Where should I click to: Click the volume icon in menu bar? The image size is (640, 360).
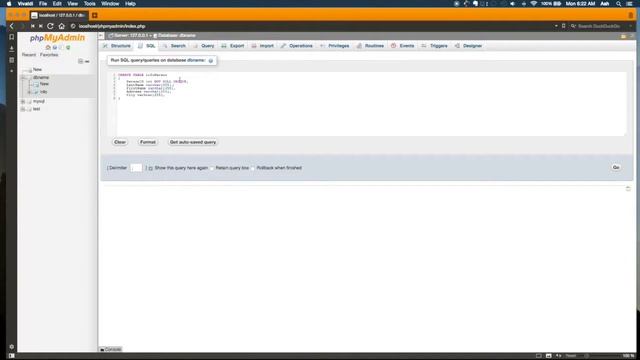(x=513, y=4)
